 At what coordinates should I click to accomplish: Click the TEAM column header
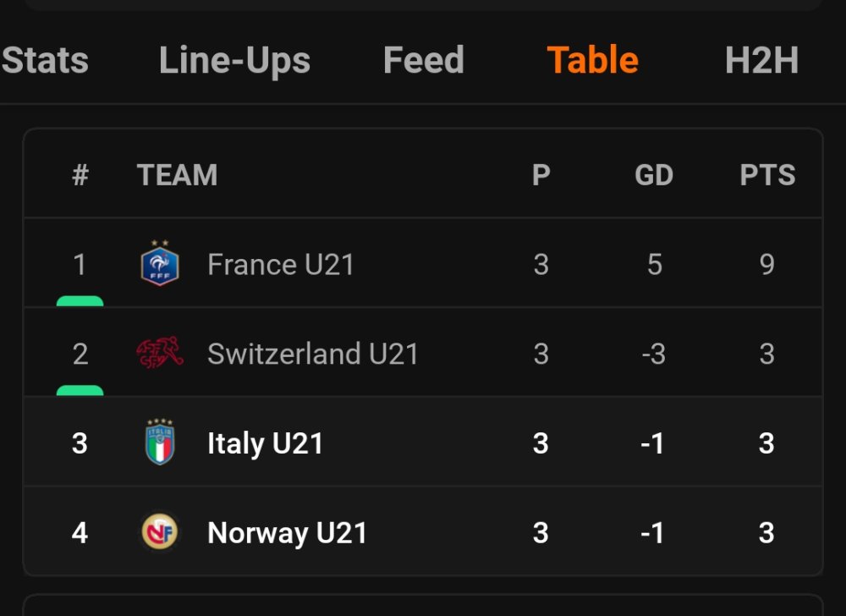point(177,175)
